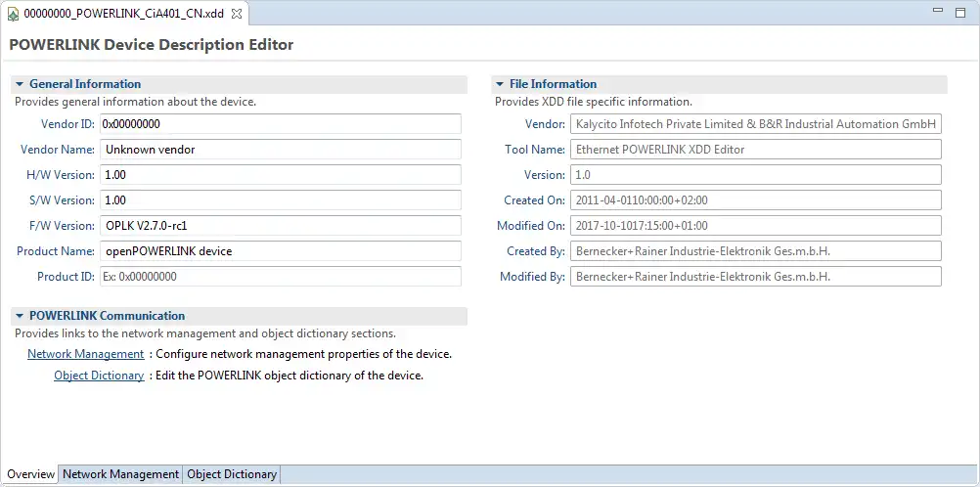The width and height of the screenshot is (980, 487).
Task: Click the POWERLINK Device Description Editor heading
Action: [x=152, y=45]
